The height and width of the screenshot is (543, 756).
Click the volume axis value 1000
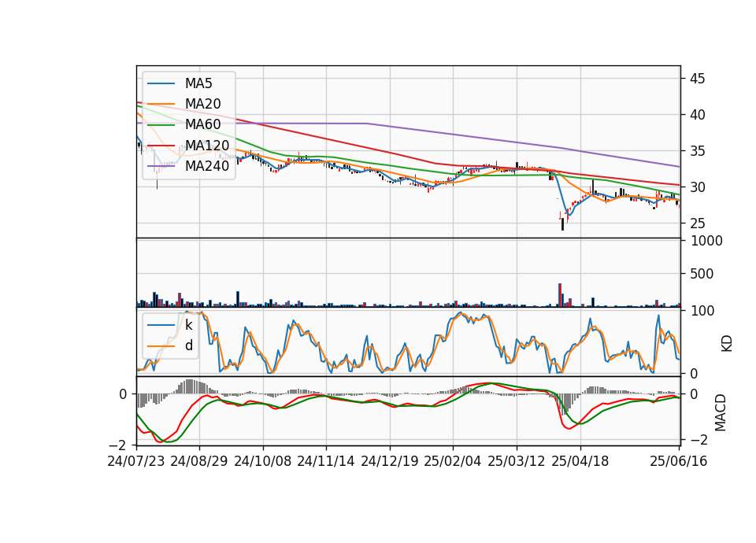pyautogui.click(x=706, y=241)
